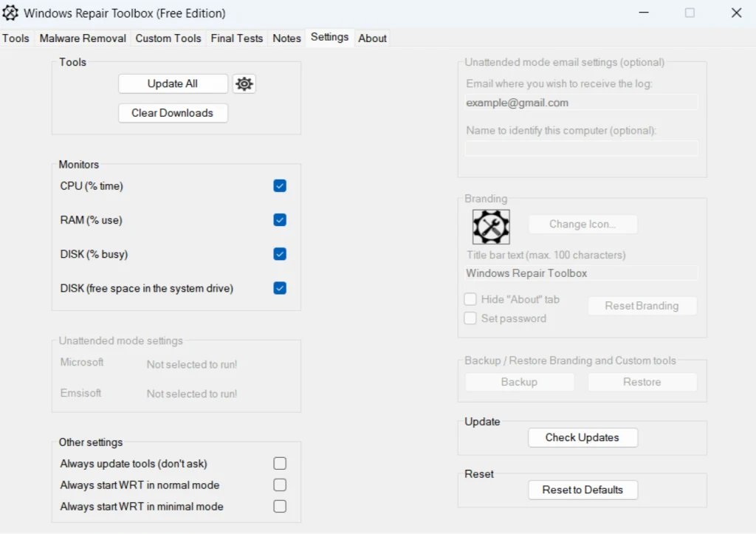Click the Windows Repair Toolbox title bar icon
Image resolution: width=756 pixels, height=534 pixels.
pyautogui.click(x=10, y=13)
